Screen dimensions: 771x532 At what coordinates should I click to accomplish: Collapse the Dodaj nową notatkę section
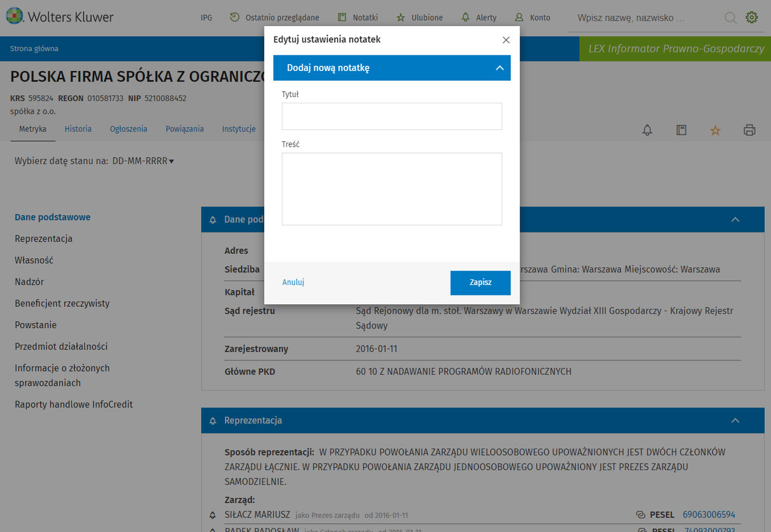pyautogui.click(x=499, y=68)
